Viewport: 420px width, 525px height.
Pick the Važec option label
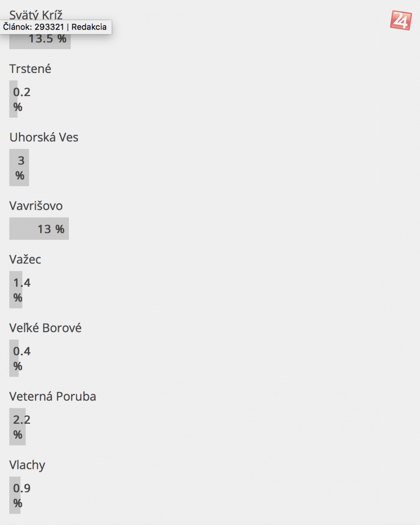tap(25, 259)
